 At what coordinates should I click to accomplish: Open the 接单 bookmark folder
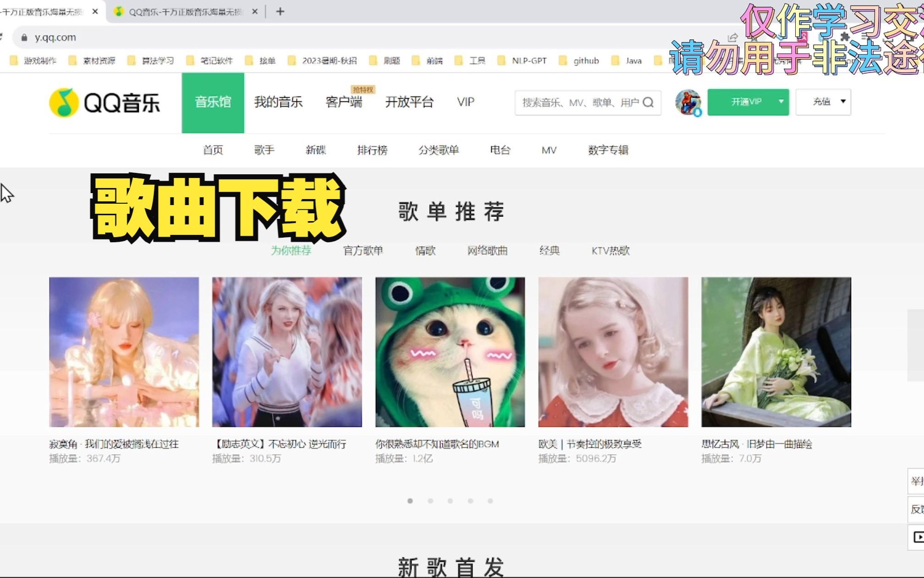coord(260,61)
